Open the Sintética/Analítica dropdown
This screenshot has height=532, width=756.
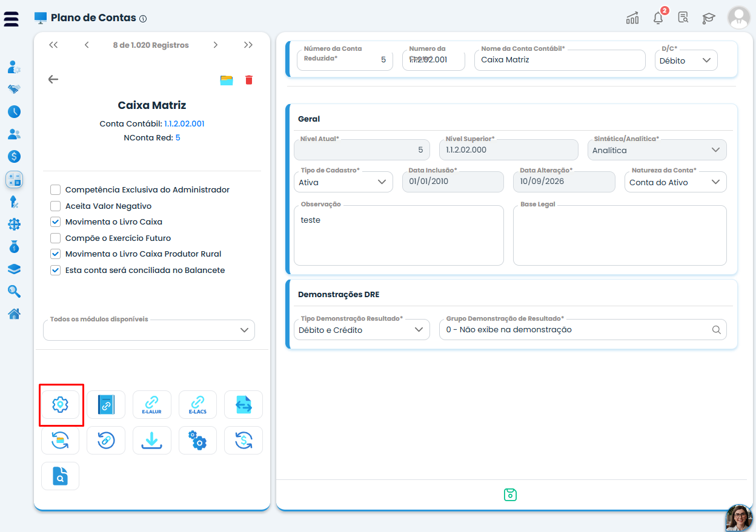click(657, 149)
